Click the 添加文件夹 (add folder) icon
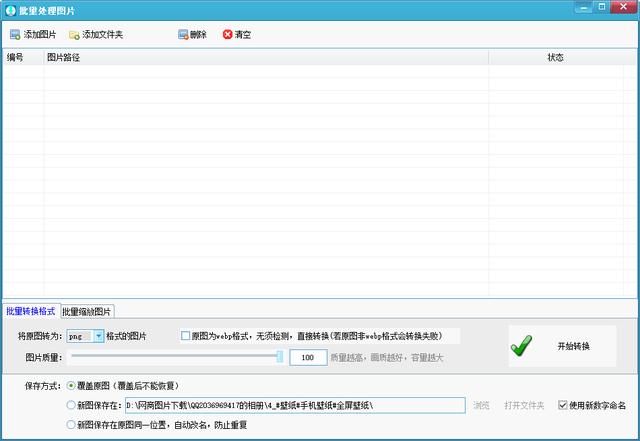The height and width of the screenshot is (441, 640). 74,35
